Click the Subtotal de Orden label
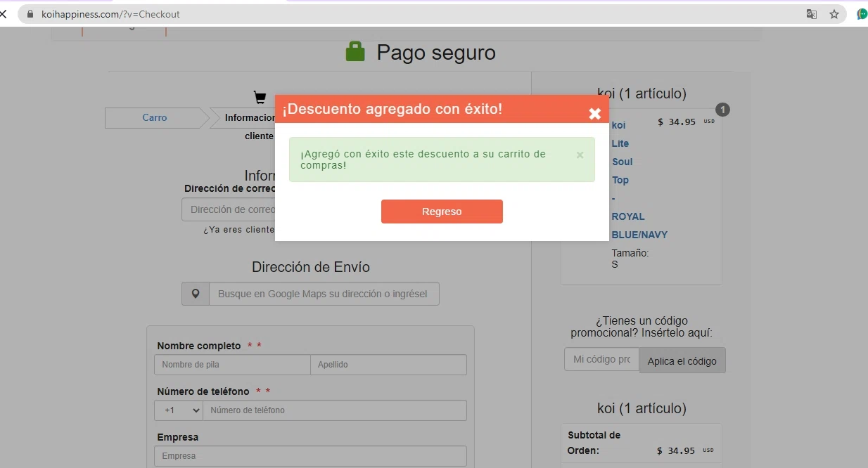Image resolution: width=868 pixels, height=468 pixels. (x=594, y=443)
